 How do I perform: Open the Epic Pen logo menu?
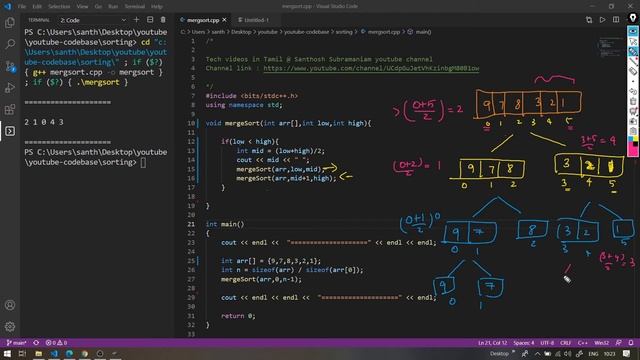tap(633, 18)
